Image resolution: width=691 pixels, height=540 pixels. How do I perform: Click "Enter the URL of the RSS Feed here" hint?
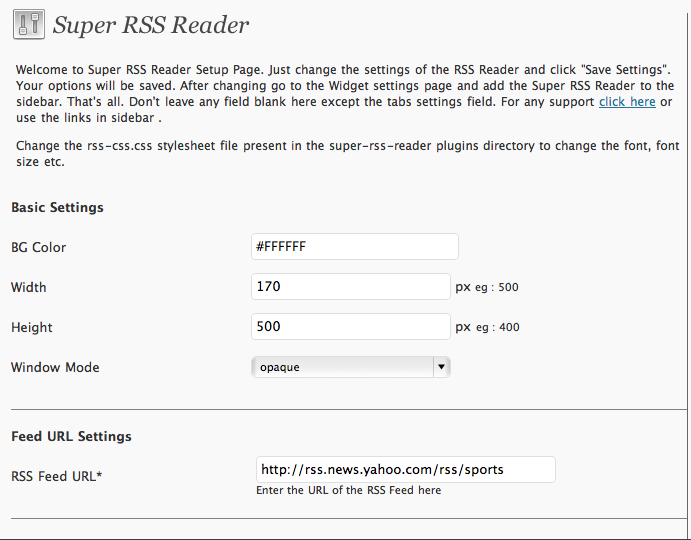(349, 490)
